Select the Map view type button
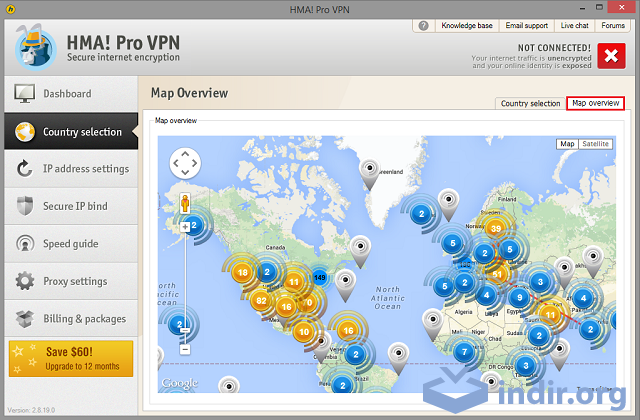The height and width of the screenshot is (420, 640). click(x=567, y=144)
